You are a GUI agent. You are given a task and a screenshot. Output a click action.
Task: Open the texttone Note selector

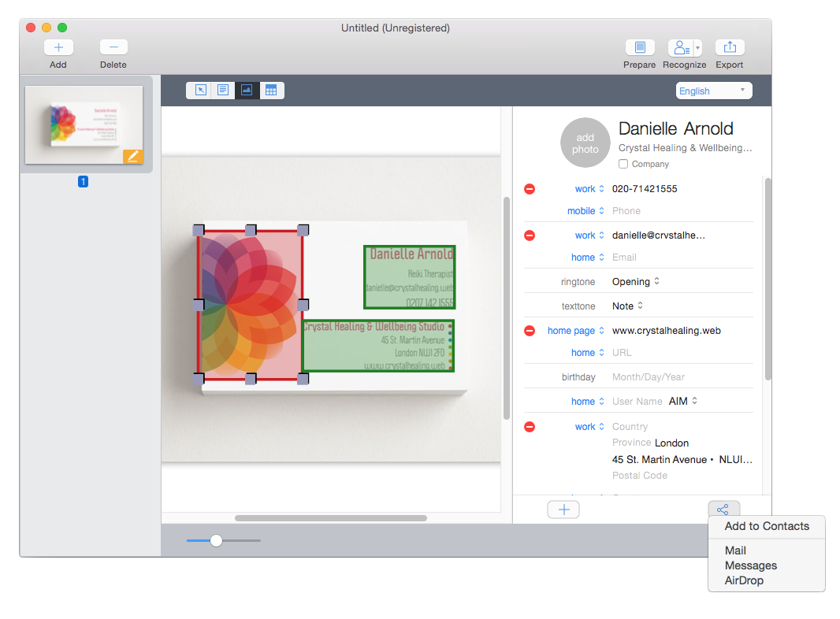point(627,306)
